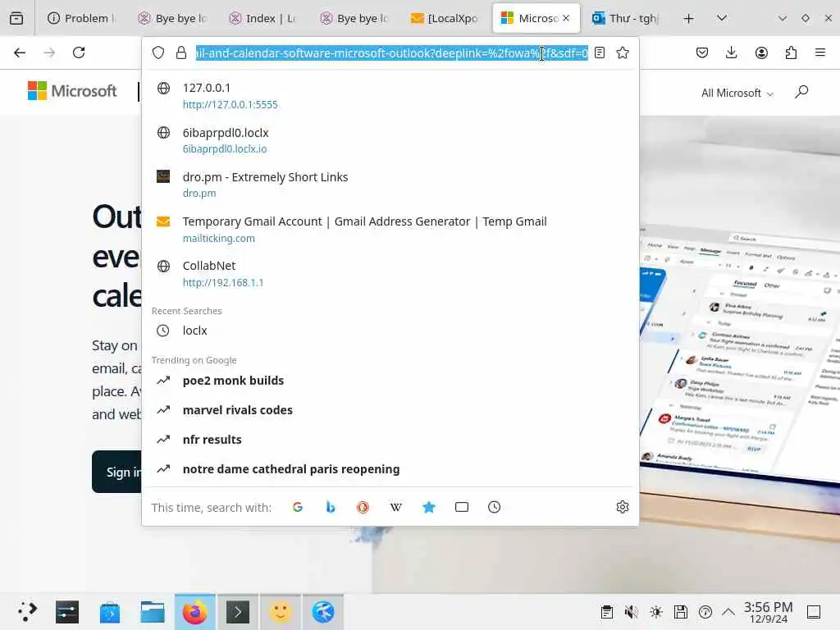The image size is (840, 630).
Task: Open the Extensions puzzle icon
Action: (x=791, y=52)
